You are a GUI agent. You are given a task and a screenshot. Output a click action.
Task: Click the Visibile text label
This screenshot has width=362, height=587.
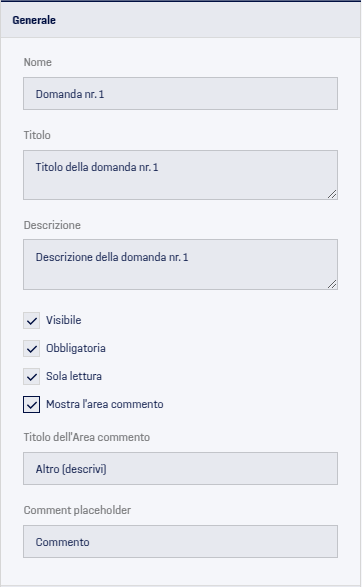pos(64,320)
